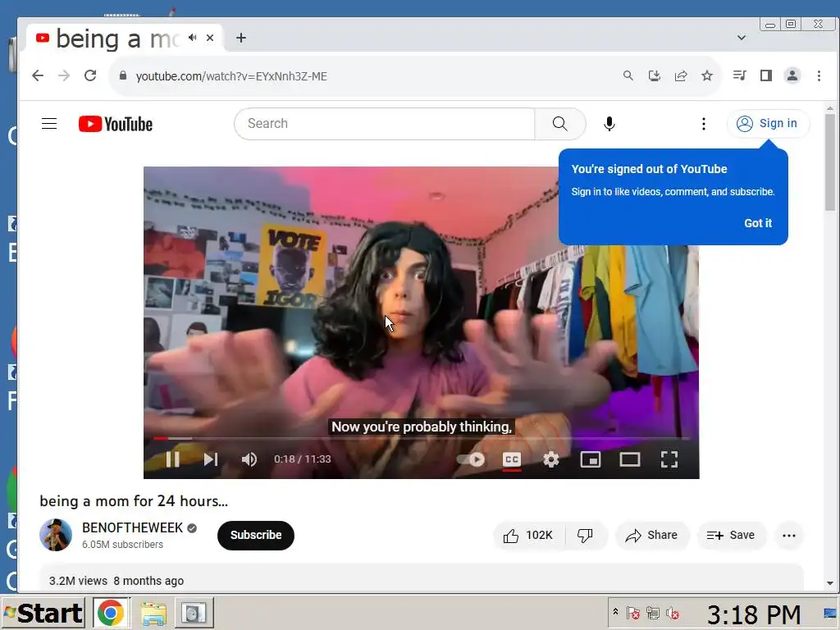This screenshot has width=840, height=630.
Task: Go back using the browser back arrow
Action: pos(38,75)
